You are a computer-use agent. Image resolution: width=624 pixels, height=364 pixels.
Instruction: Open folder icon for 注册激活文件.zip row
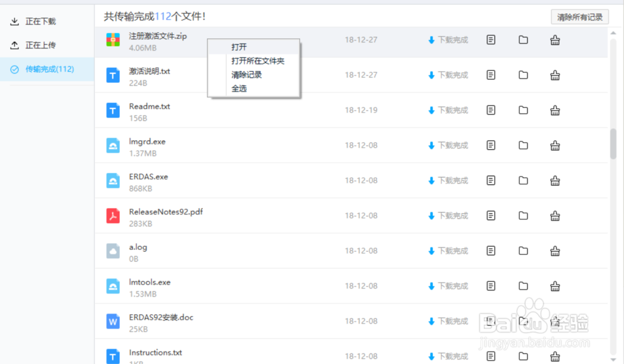[x=524, y=40]
